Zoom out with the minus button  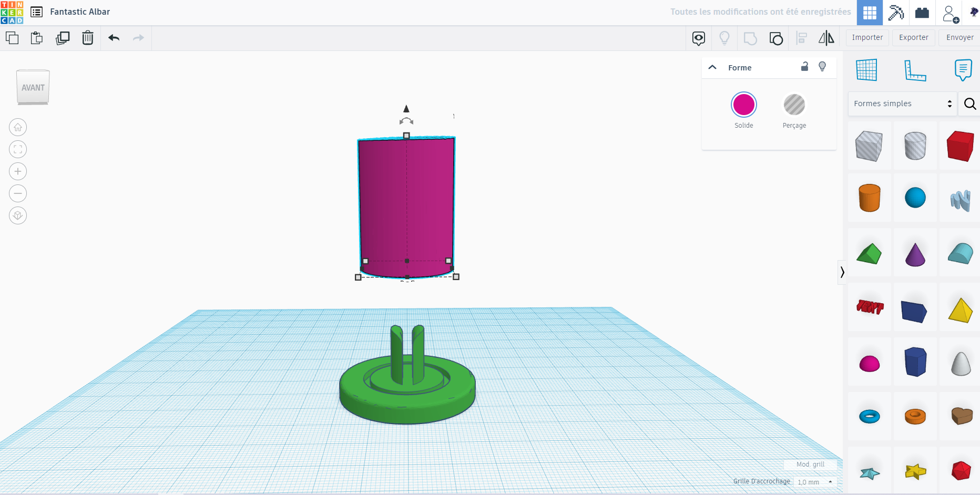[18, 193]
